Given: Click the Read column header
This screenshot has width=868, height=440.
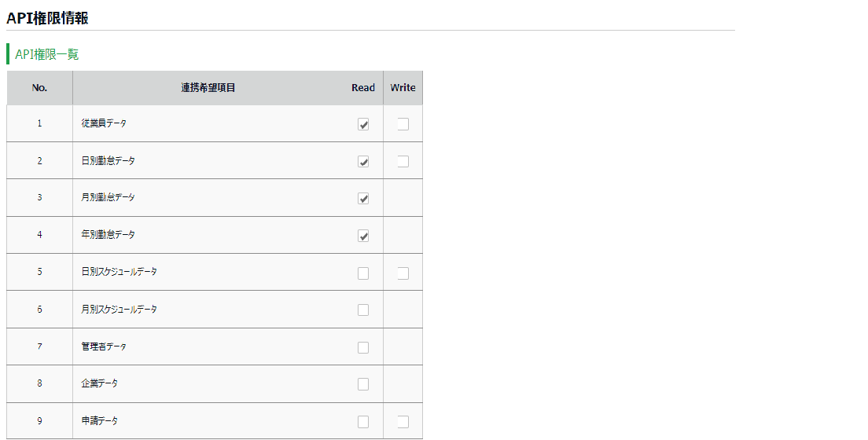Looking at the screenshot, I should (x=363, y=88).
